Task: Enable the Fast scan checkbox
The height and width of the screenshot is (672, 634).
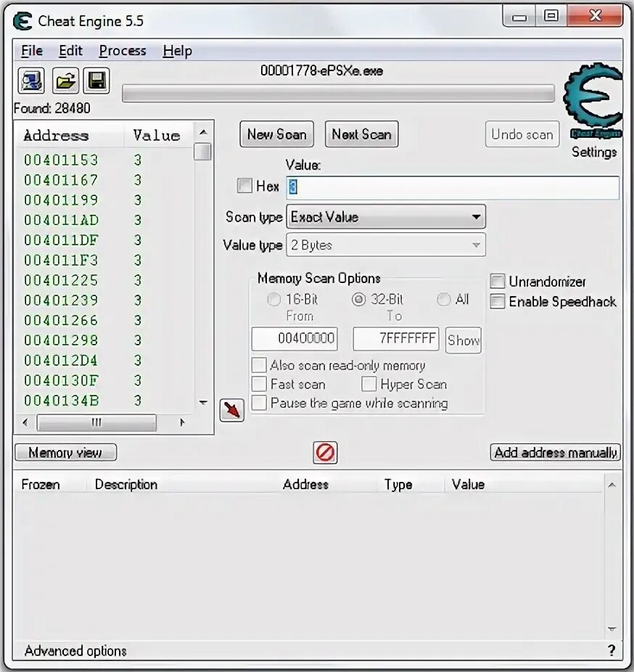Action: tap(259, 384)
